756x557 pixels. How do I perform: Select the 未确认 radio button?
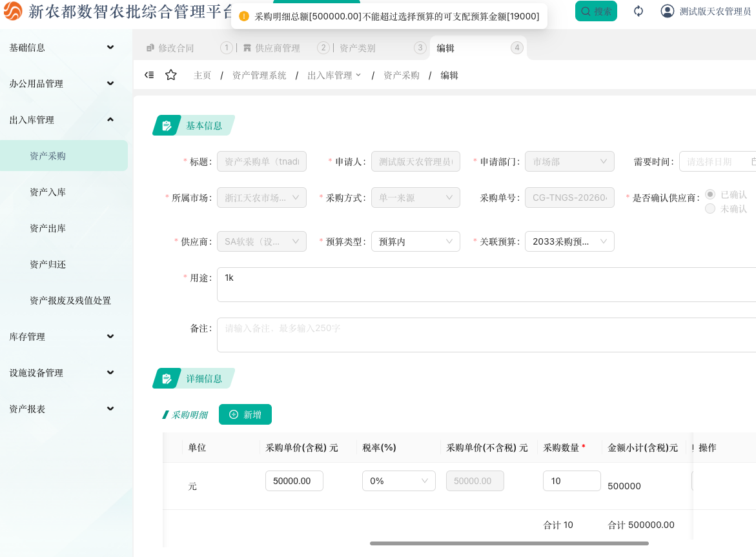click(710, 208)
